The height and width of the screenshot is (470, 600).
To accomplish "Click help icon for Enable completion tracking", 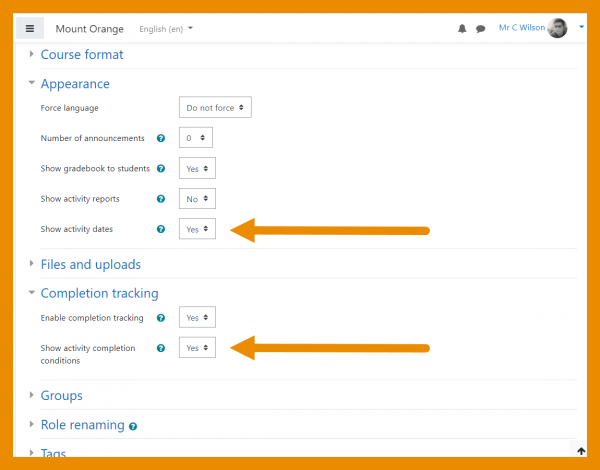I will click(161, 318).
